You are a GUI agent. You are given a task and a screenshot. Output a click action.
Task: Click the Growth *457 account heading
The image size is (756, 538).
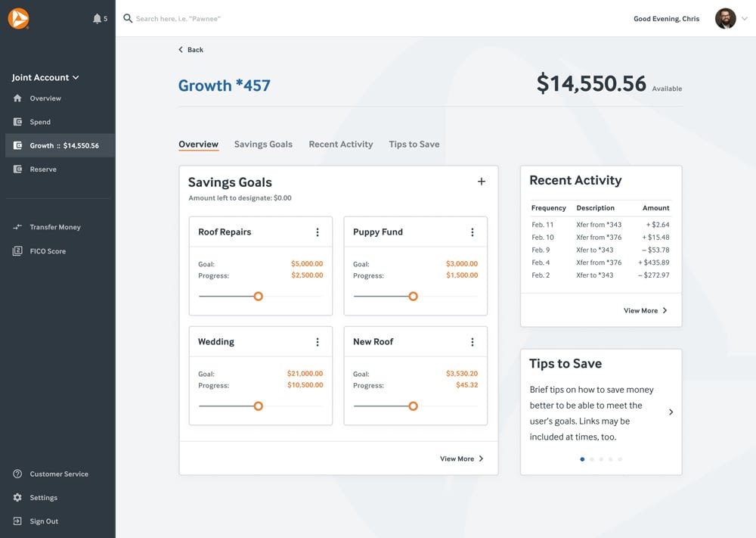click(x=225, y=86)
